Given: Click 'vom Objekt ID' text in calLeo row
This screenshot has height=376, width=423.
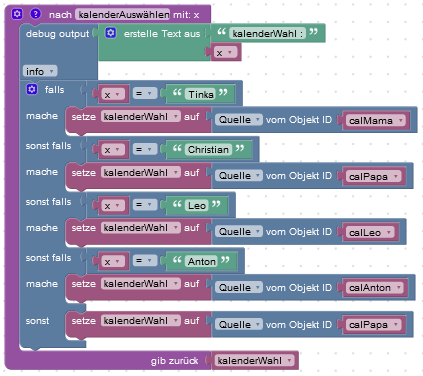Looking at the screenshot, I should tap(299, 232).
